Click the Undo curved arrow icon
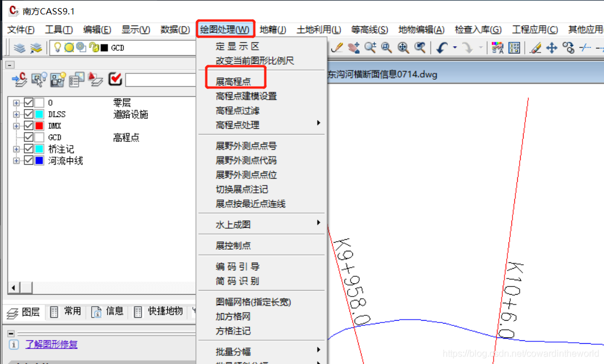This screenshot has height=364, width=604. point(442,48)
